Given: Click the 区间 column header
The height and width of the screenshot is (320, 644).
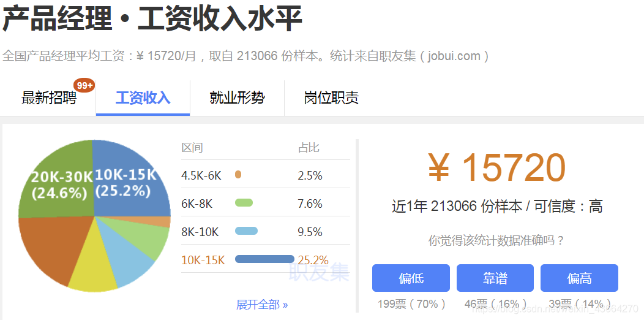Looking at the screenshot, I should [x=192, y=148].
